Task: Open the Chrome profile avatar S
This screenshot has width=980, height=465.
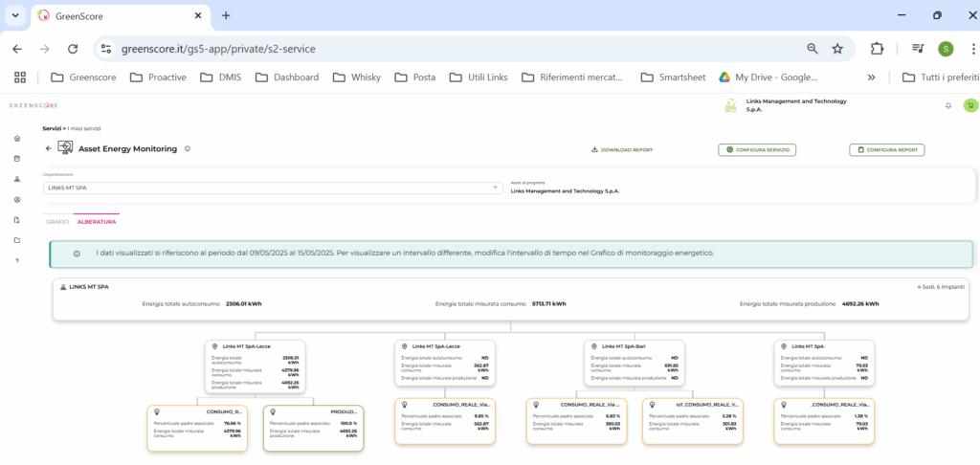Action: pyautogui.click(x=946, y=49)
